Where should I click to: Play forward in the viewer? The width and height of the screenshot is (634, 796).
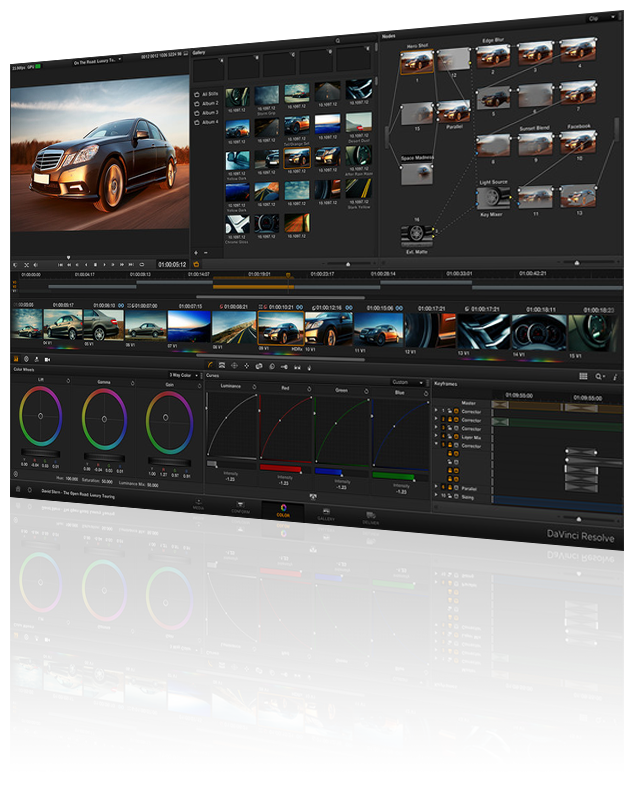[104, 264]
